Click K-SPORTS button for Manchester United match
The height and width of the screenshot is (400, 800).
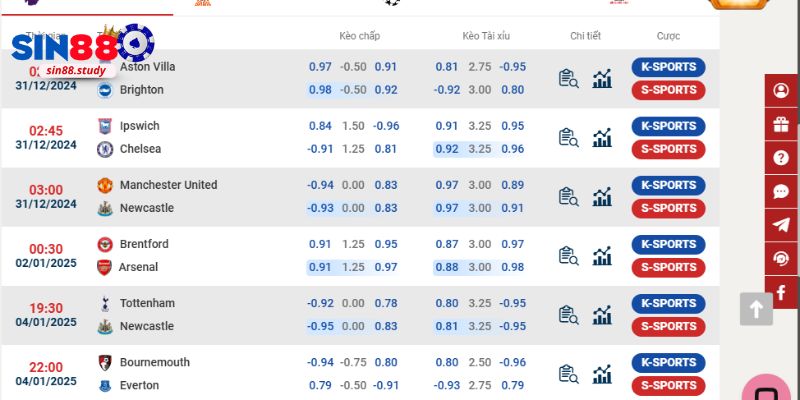click(668, 186)
